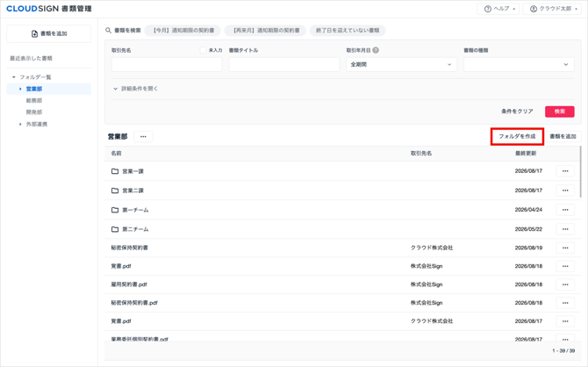This screenshot has width=588, height=367.
Task: Click 株式会社Sign in the 雇用契約書.pdf row
Action: pyautogui.click(x=427, y=284)
